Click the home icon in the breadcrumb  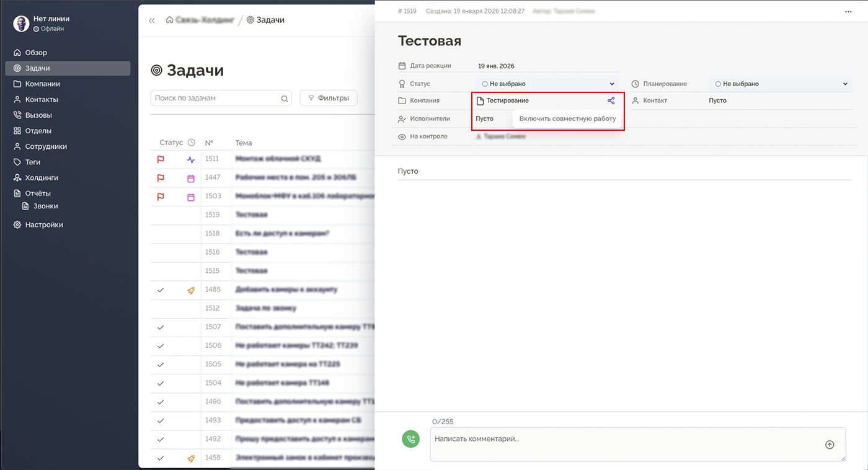point(169,20)
